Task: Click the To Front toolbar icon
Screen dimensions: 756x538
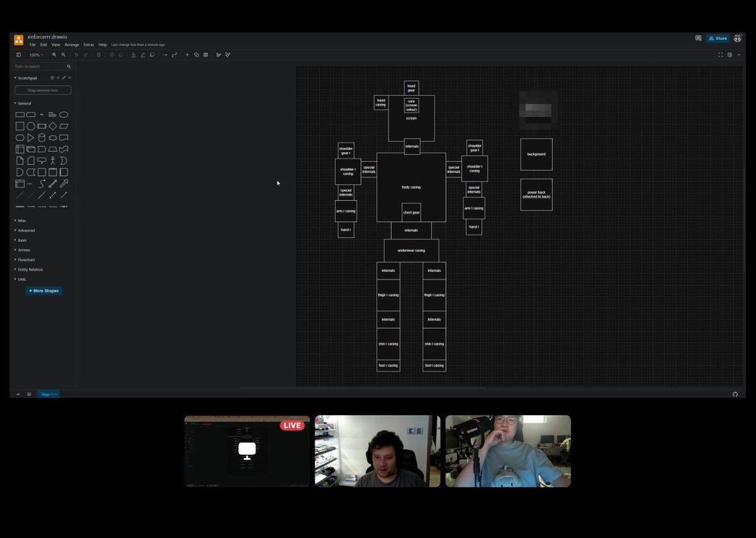Action: (112, 55)
